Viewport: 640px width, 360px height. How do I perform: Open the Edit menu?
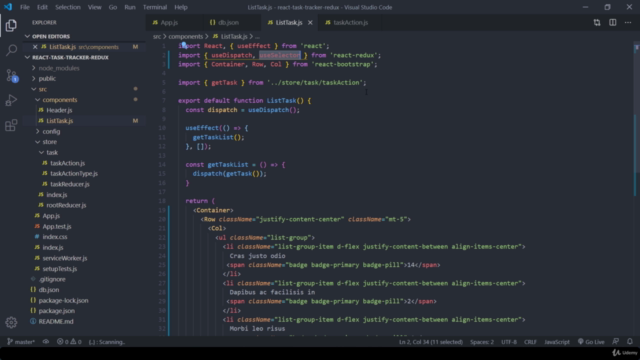42,7
